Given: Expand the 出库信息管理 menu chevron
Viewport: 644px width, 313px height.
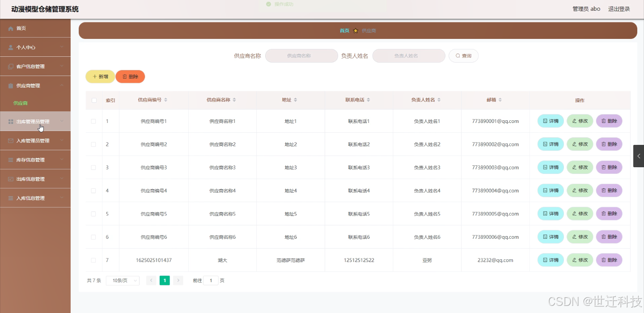Looking at the screenshot, I should coord(62,179).
